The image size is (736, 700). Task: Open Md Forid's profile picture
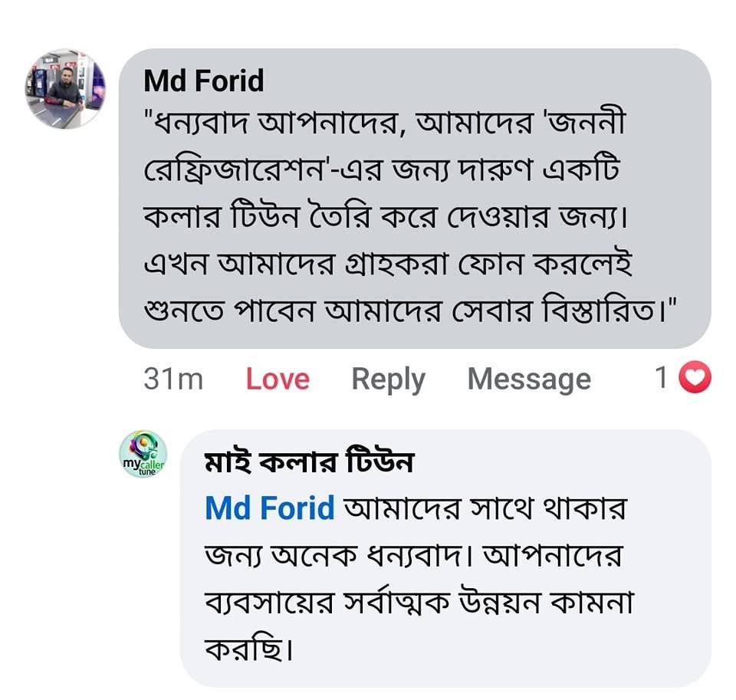point(66,88)
